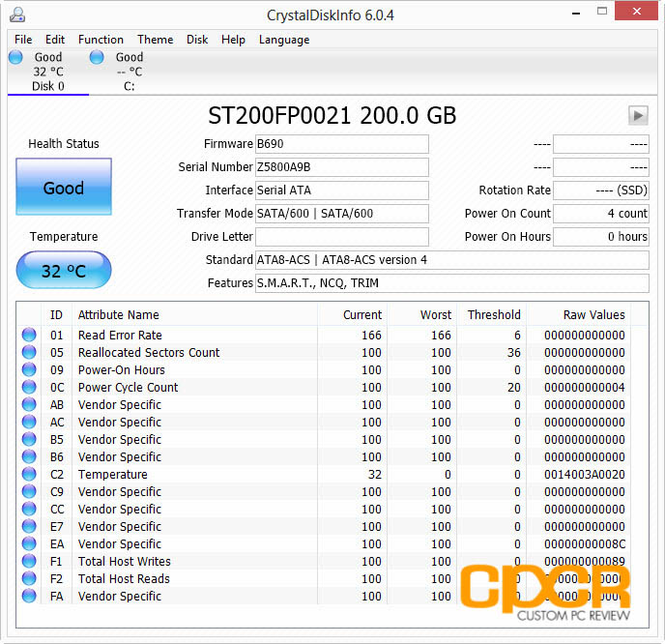665x644 pixels.
Task: Click status orb for attribute CC row
Action: click(29, 509)
